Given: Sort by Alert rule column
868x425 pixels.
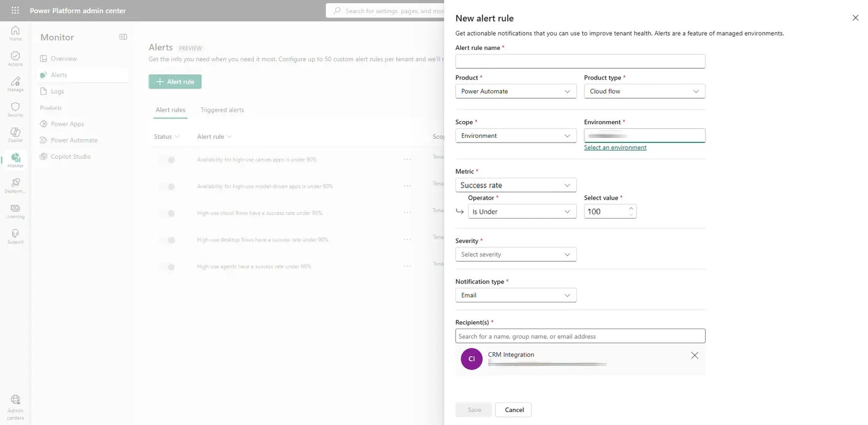Looking at the screenshot, I should click(x=215, y=137).
